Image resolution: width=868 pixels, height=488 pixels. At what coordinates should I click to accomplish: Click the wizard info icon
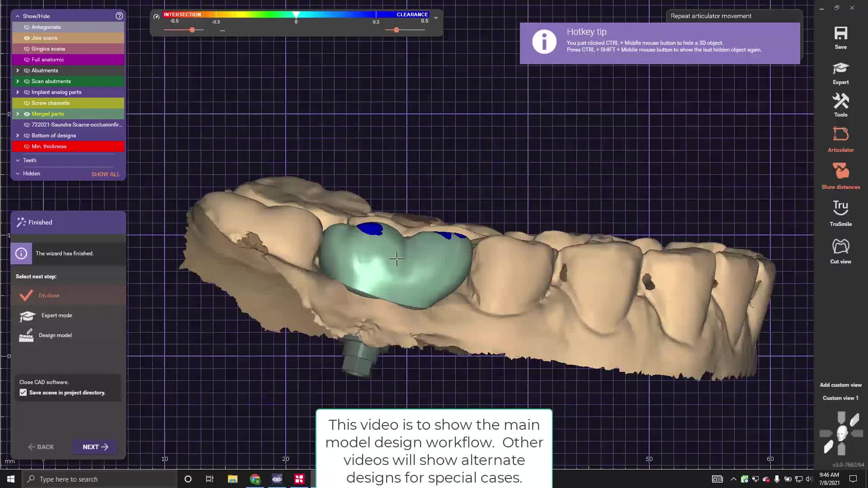point(21,253)
